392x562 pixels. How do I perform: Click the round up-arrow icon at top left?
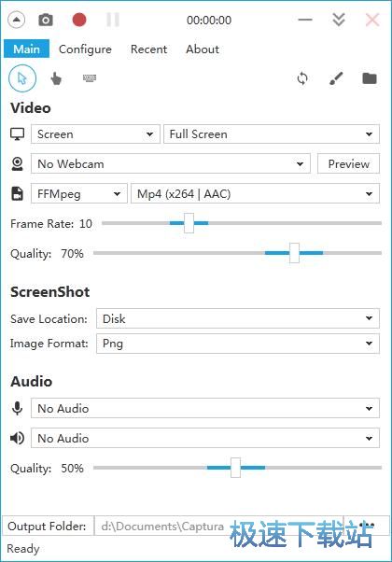[17, 21]
